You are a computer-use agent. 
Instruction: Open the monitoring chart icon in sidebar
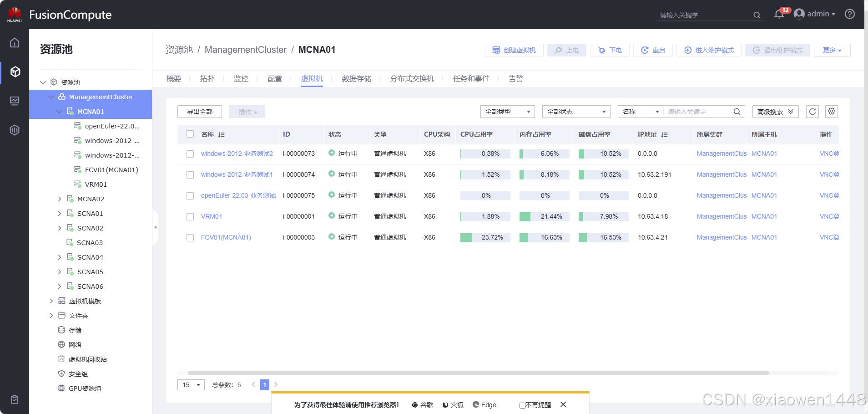(15, 101)
